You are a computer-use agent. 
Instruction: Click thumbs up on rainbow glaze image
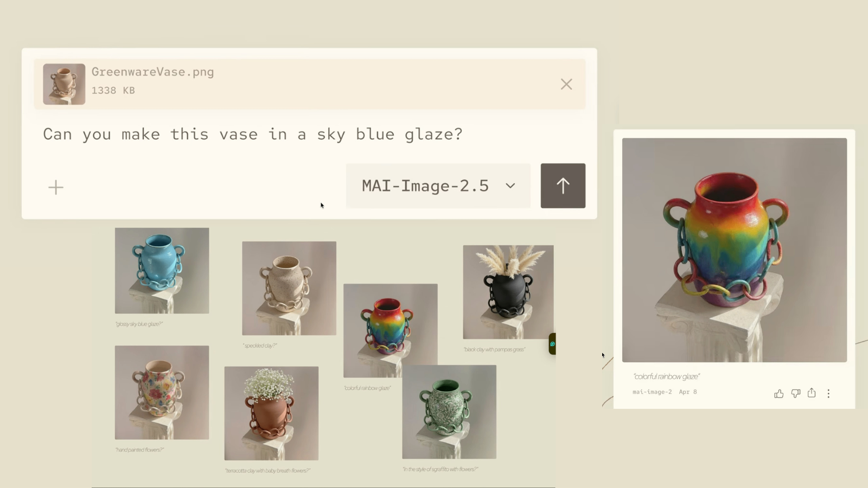(778, 394)
